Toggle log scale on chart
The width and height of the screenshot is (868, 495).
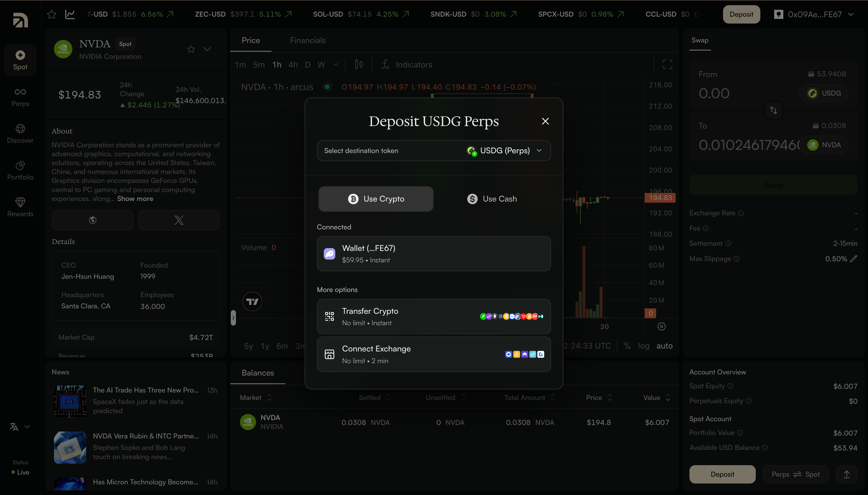(644, 346)
